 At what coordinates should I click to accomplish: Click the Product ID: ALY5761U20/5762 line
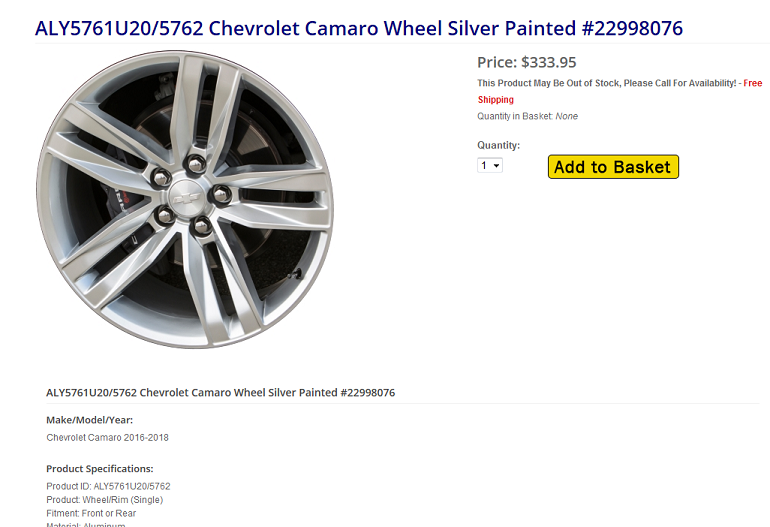(108, 486)
